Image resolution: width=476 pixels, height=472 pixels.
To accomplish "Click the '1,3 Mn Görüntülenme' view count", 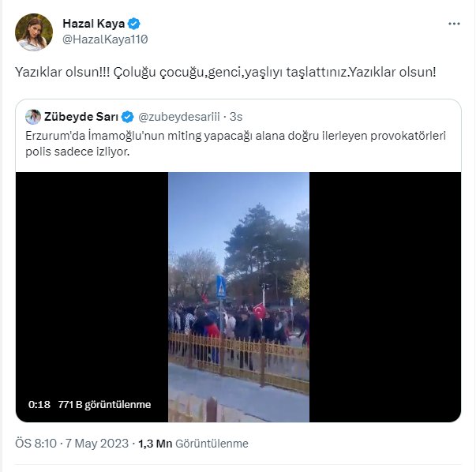I will [193, 444].
